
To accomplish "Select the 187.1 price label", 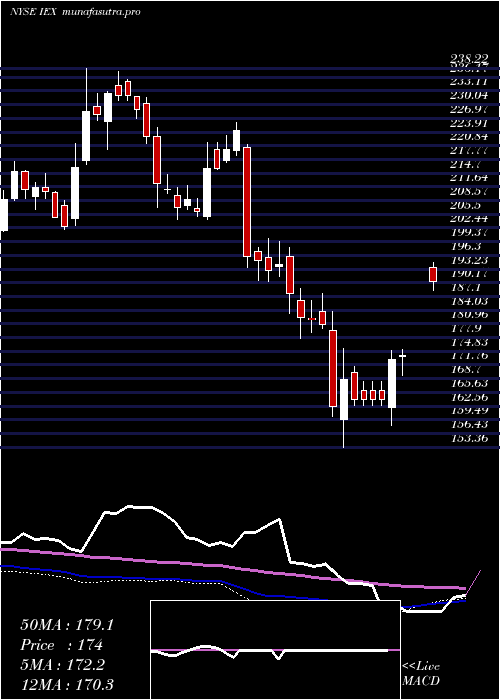I will (466, 288).
